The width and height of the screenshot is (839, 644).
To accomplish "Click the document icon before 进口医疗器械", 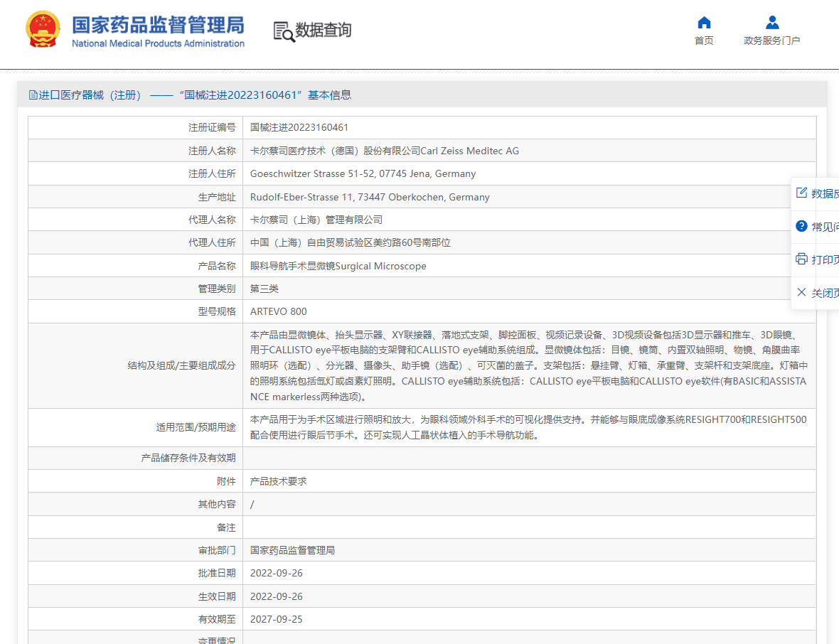I will coord(33,95).
